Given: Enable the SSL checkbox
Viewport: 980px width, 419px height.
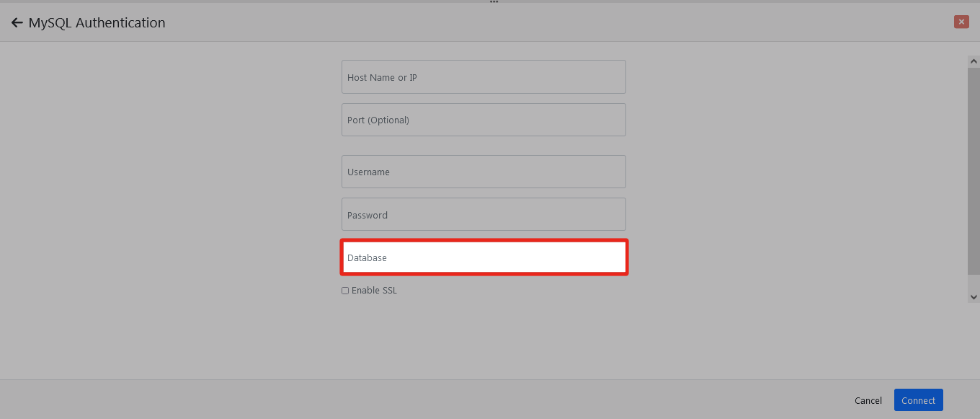Looking at the screenshot, I should pyautogui.click(x=345, y=291).
